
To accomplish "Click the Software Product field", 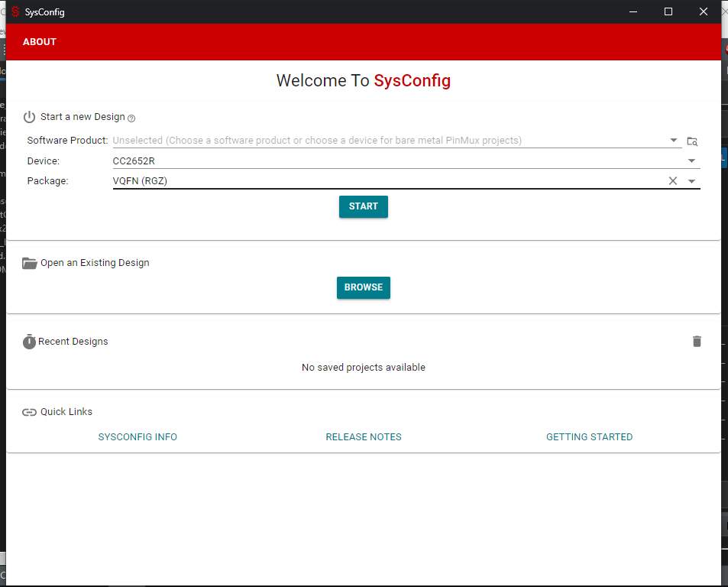I will tap(397, 140).
